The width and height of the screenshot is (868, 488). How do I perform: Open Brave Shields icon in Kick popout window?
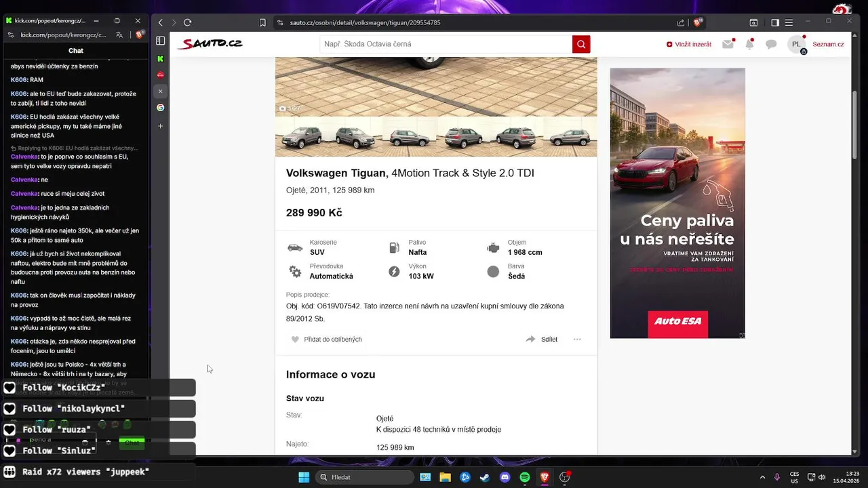point(139,35)
